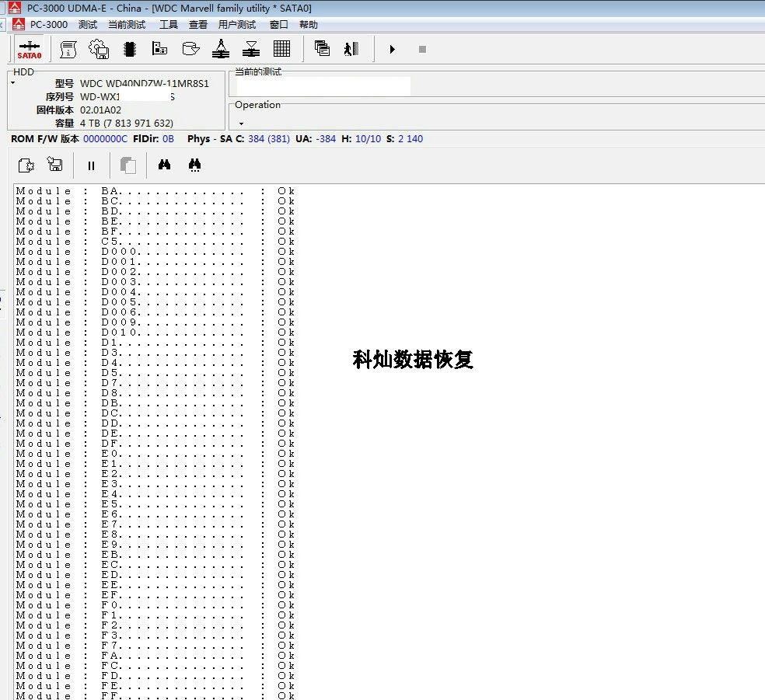
Task: Select the black ROM chip icon
Action: [130, 49]
